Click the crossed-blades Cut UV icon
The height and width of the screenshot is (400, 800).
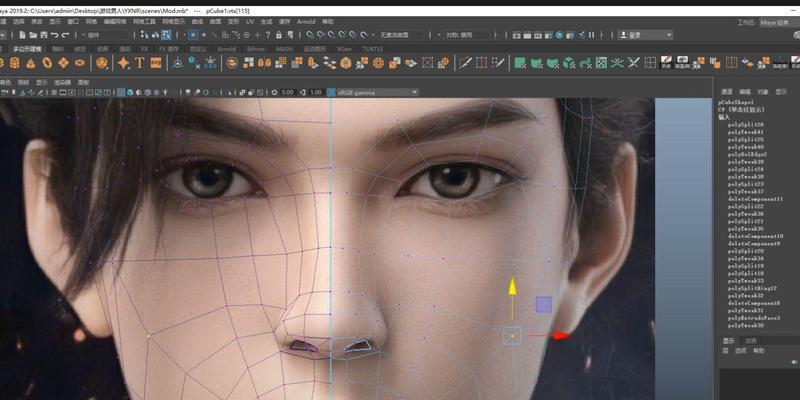(634, 63)
